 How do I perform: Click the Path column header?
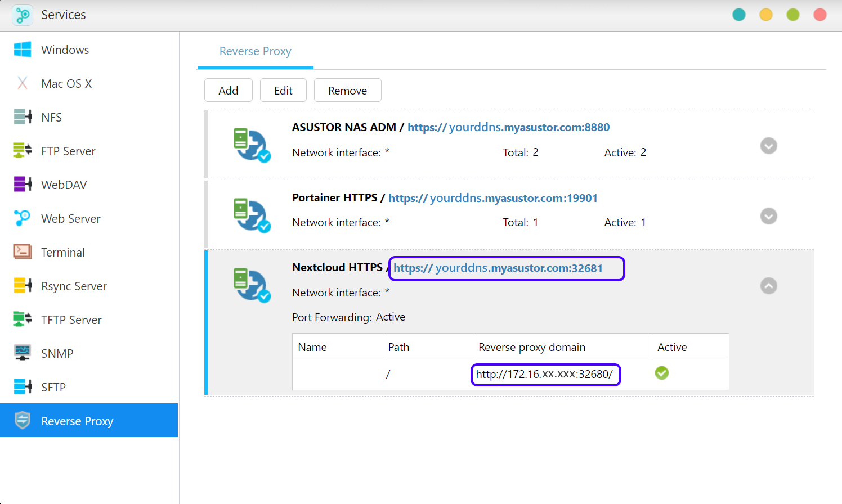[x=428, y=346]
